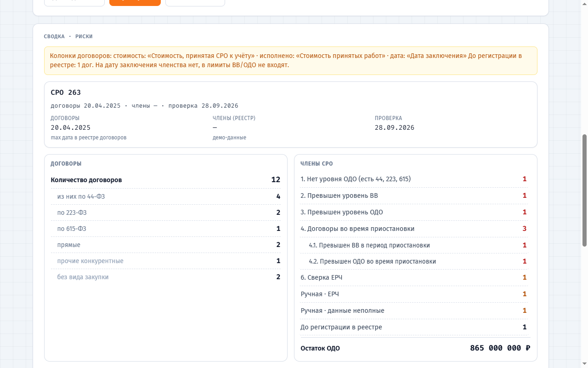Click the summary line starting 'договоры 20.04.2025 · члены'

coord(144,105)
